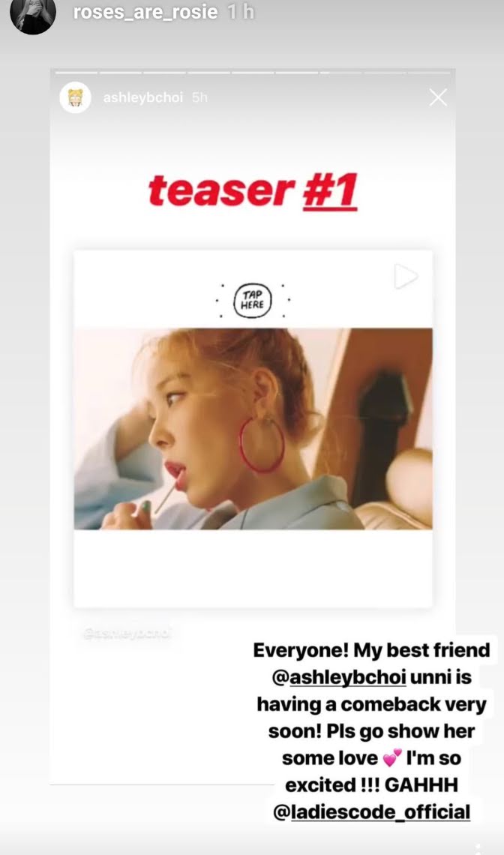Tap the pink hearts emoji in the caption
Screen dimensions: 504x855
391,758
